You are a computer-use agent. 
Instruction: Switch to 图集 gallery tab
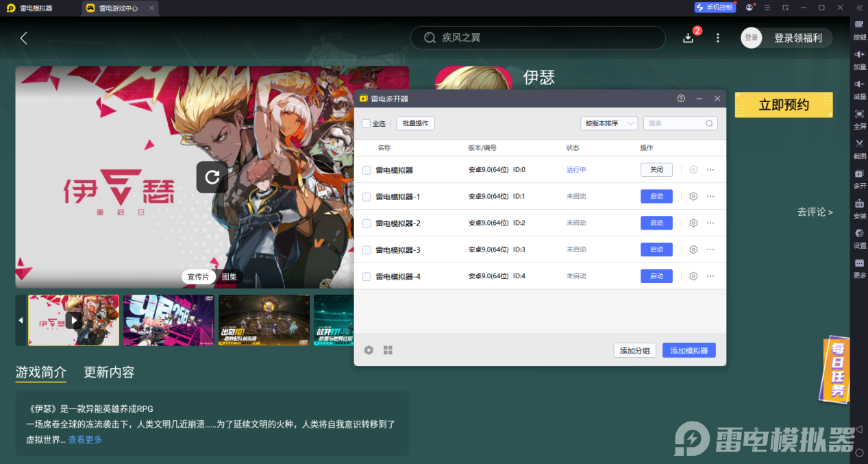(229, 277)
